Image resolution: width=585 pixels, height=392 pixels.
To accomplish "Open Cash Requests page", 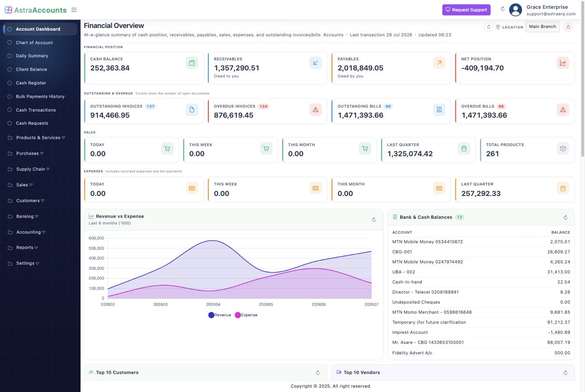I will [40, 123].
